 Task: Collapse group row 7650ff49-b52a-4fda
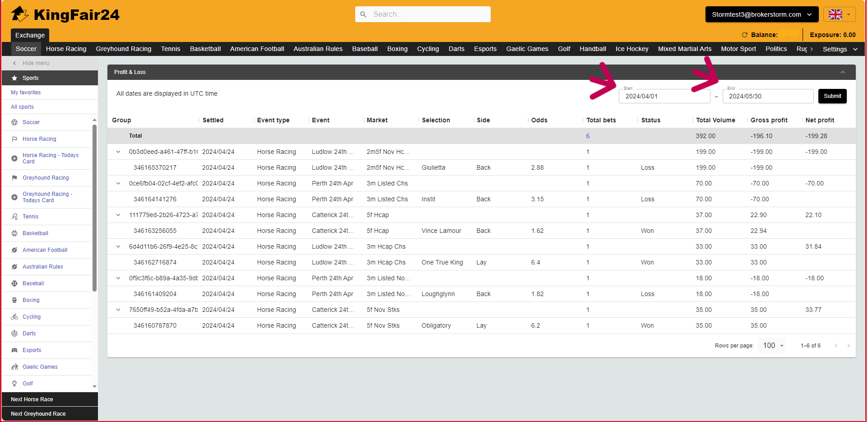pyautogui.click(x=118, y=310)
